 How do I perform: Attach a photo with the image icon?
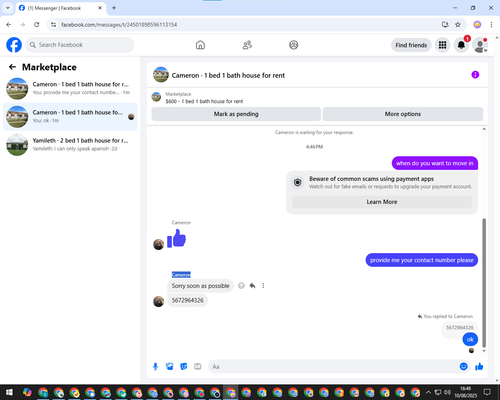[x=169, y=367]
